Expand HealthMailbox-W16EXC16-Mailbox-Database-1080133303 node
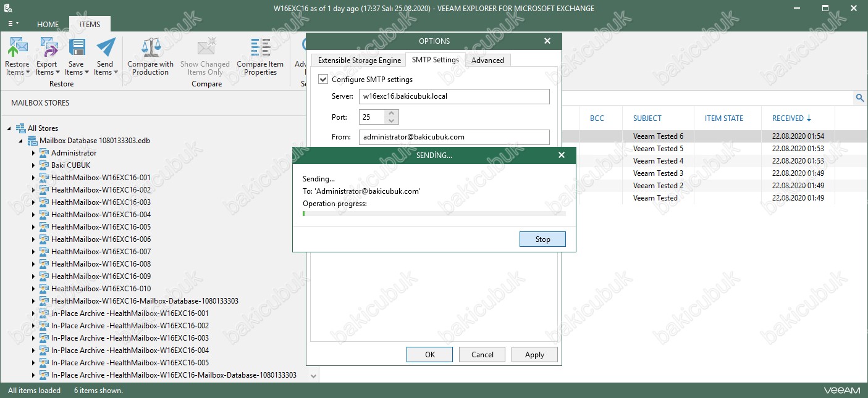 (33, 301)
